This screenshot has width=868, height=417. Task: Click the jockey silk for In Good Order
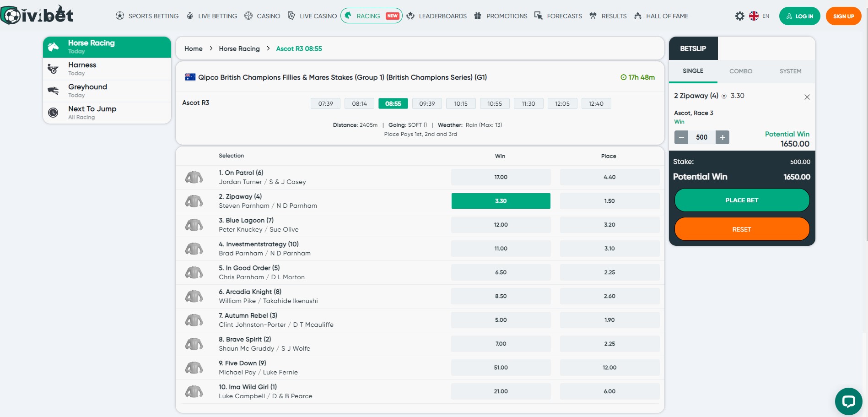coord(194,272)
